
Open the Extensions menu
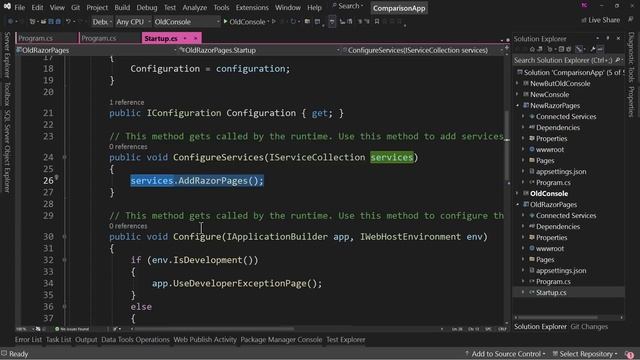pyautogui.click(x=252, y=7)
